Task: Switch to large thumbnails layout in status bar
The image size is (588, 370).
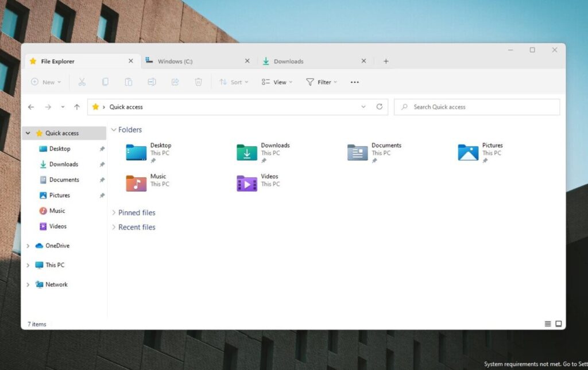Action: point(558,324)
